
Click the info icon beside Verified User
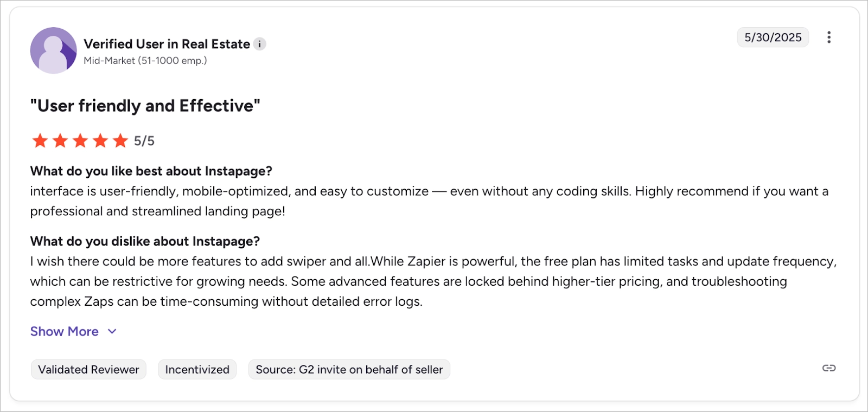pyautogui.click(x=260, y=44)
